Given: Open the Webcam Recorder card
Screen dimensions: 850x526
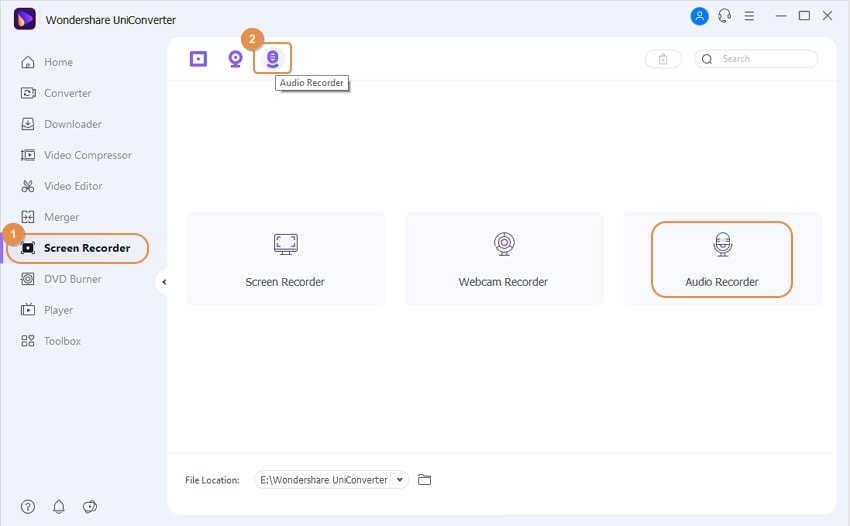Looking at the screenshot, I should click(504, 259).
